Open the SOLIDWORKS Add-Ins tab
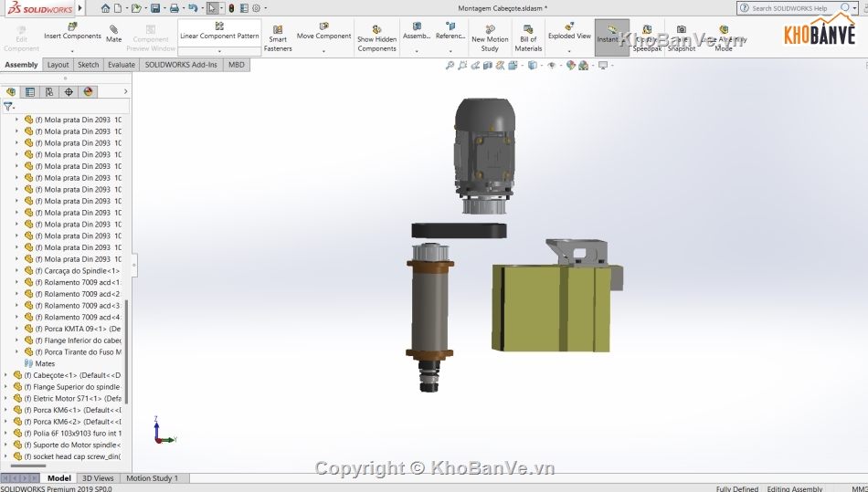This screenshot has height=492, width=868. [x=181, y=65]
